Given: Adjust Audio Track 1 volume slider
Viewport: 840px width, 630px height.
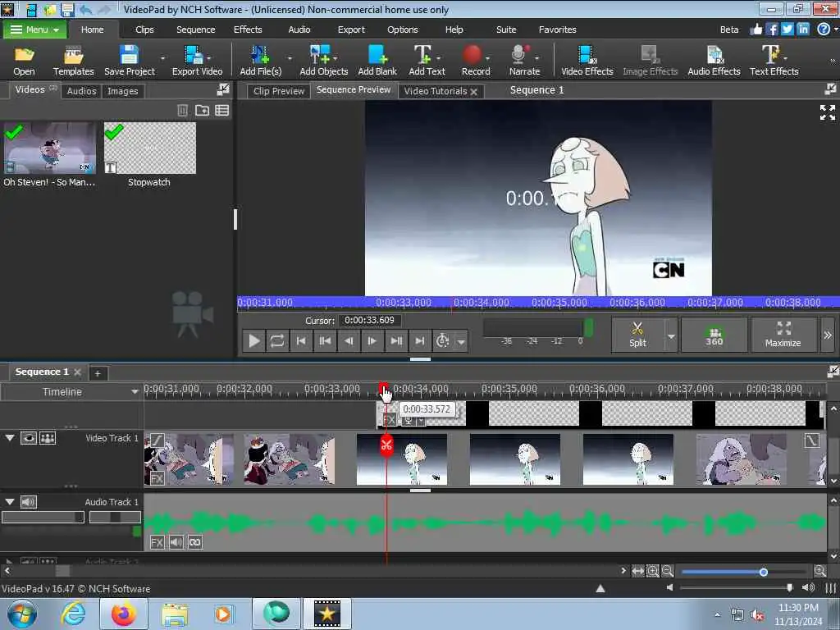Looking at the screenshot, I should point(43,517).
